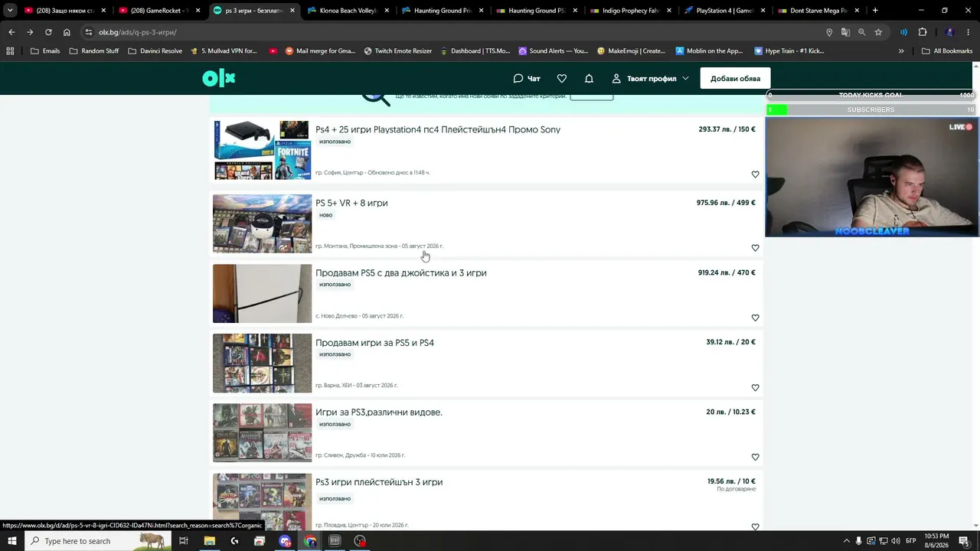Reload the current page
Screen dimensions: 980x551
[48, 32]
